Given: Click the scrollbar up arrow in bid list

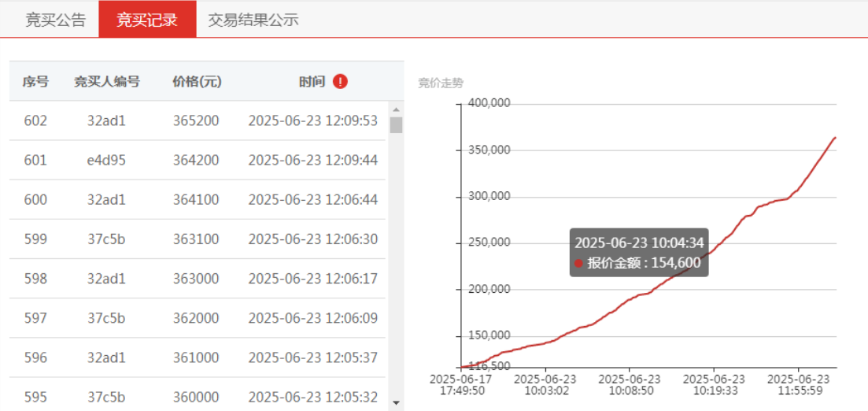Looking at the screenshot, I should [396, 109].
